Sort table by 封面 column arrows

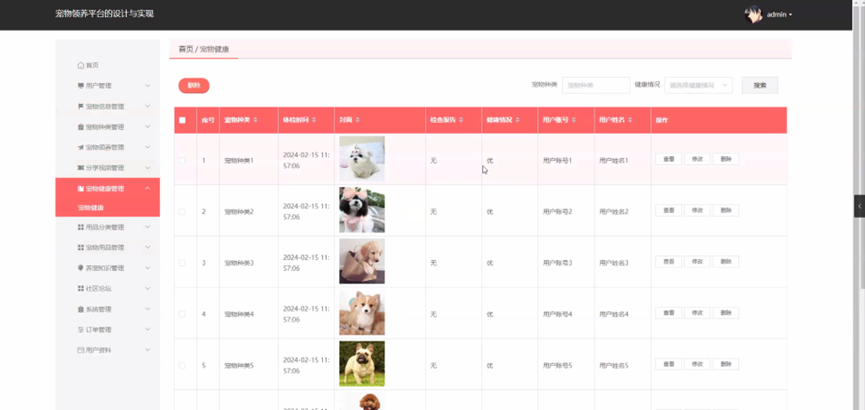pos(357,120)
